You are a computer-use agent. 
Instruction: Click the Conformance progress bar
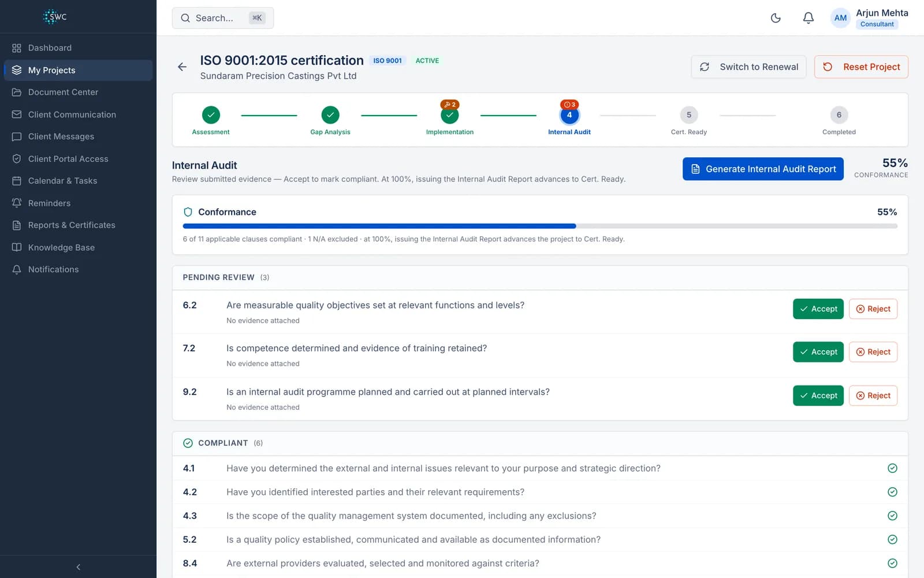point(540,226)
